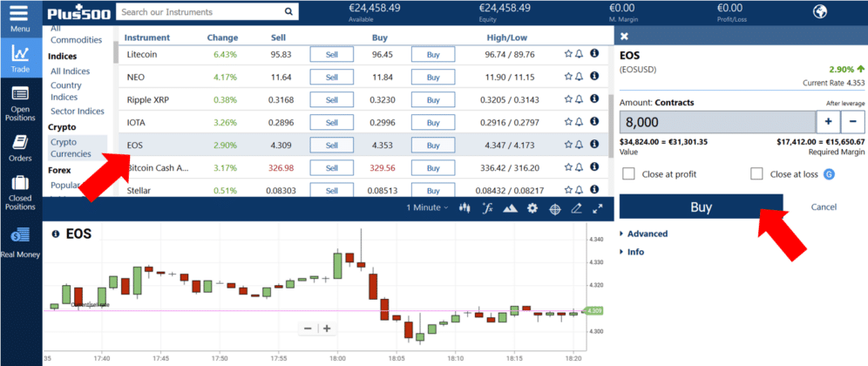The width and height of the screenshot is (868, 366).
Task: Cancel the EOS order
Action: (x=824, y=207)
